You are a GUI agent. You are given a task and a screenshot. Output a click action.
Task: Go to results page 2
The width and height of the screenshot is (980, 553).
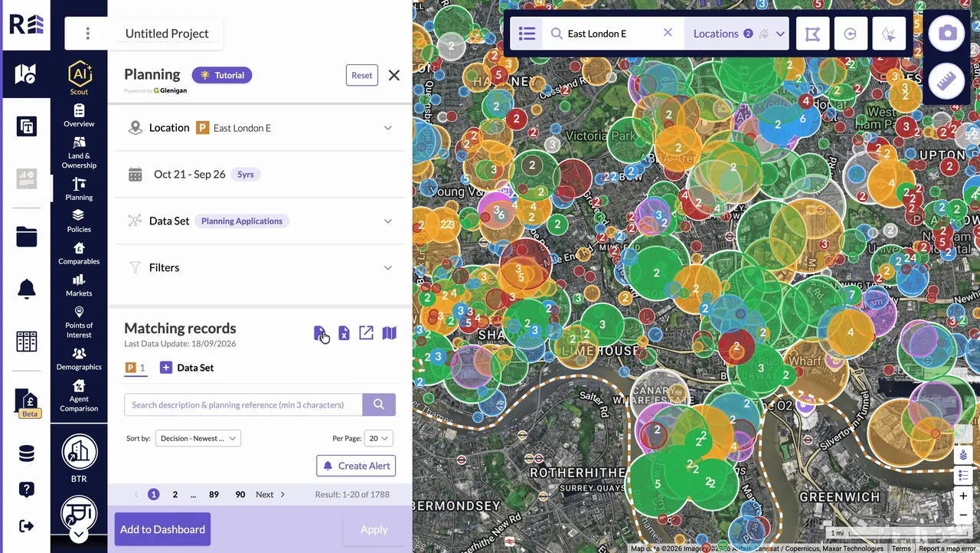175,495
